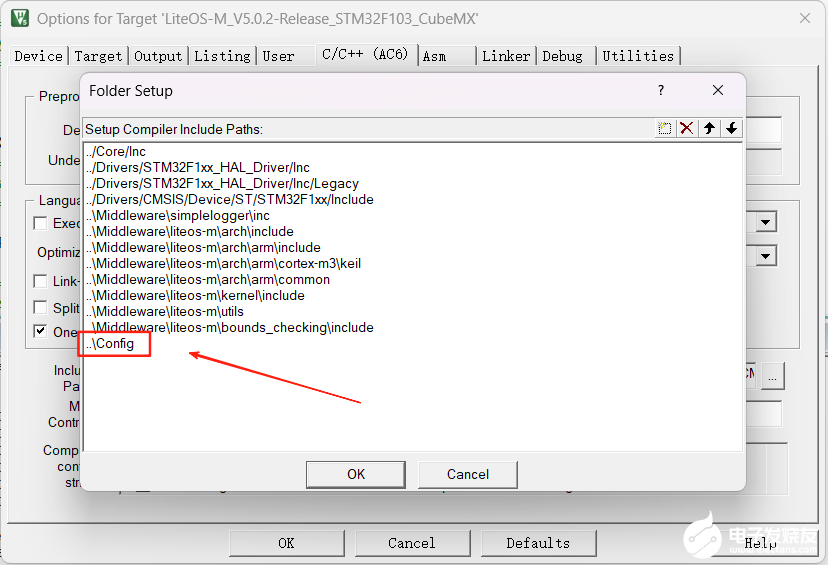
Task: Close the Folder Setup dialog
Action: (718, 90)
